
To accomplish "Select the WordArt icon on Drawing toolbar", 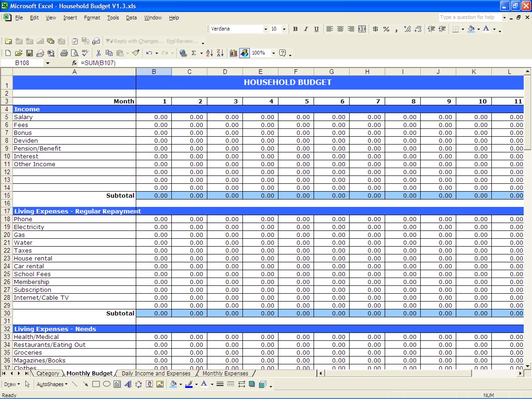I will coord(127,384).
